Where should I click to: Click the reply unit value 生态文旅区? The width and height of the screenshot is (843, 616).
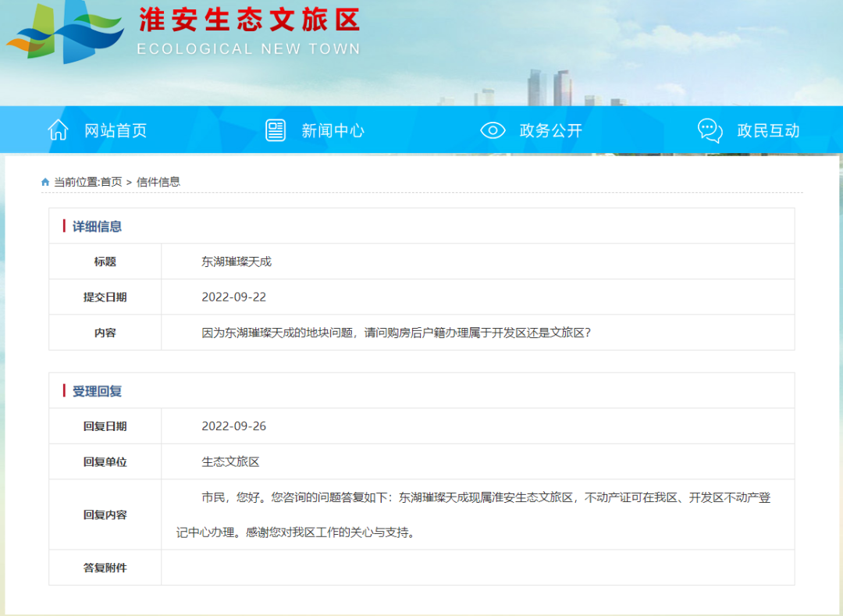tap(230, 461)
